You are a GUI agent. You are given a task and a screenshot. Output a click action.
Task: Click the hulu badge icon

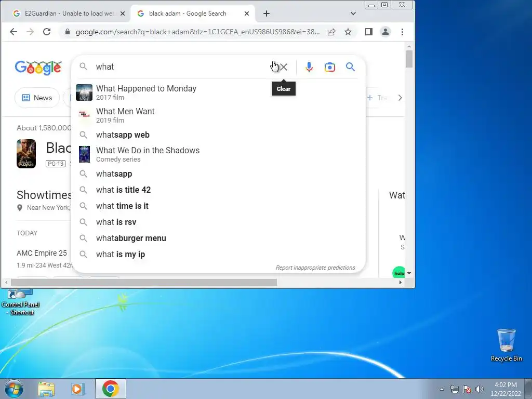pos(398,273)
